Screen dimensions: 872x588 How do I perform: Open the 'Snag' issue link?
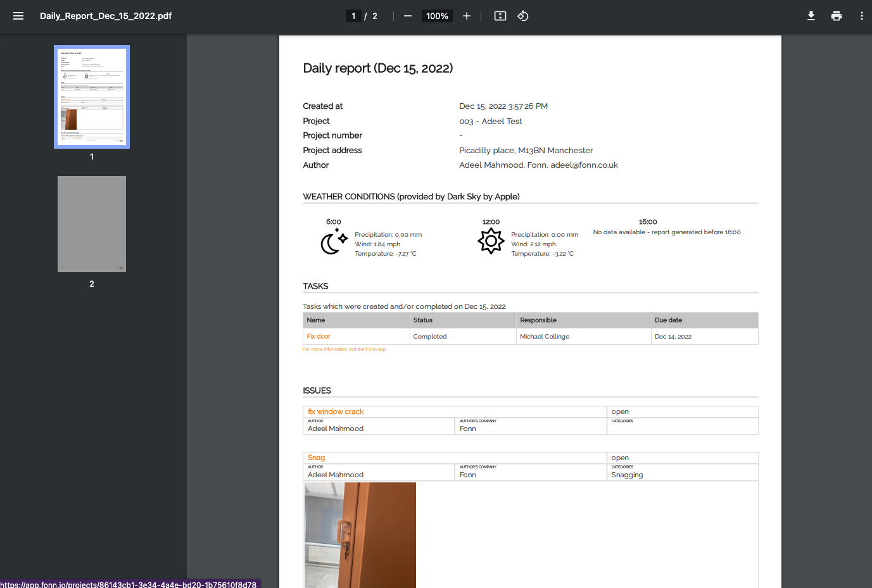316,458
